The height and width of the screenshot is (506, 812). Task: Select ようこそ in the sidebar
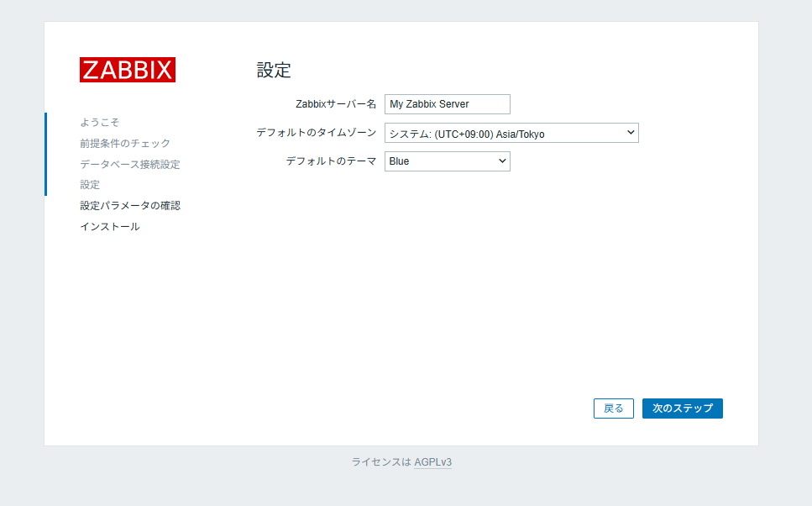102,122
